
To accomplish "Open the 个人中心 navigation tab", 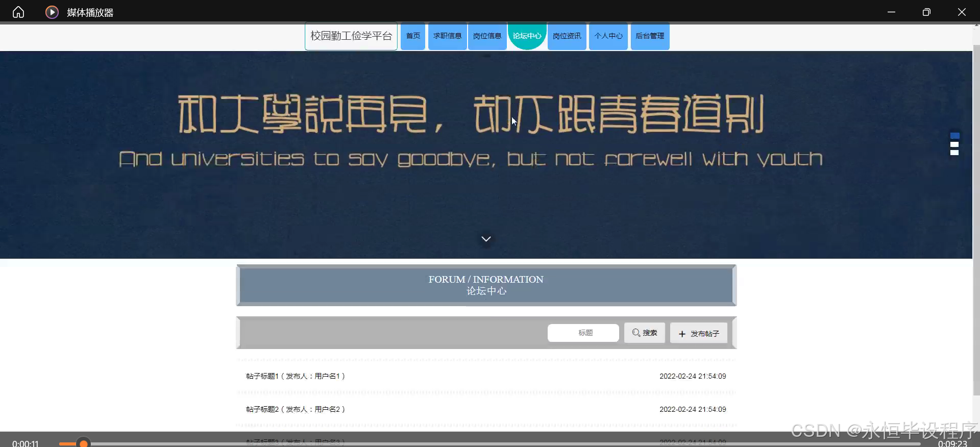I will click(608, 36).
